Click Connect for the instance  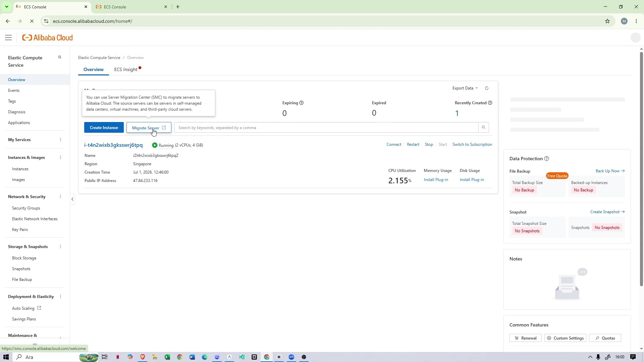tap(394, 144)
